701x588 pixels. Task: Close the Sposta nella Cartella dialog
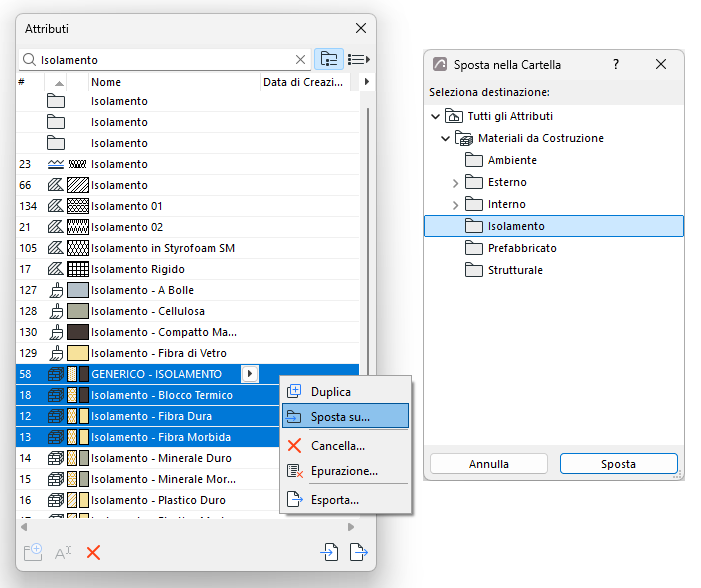pyautogui.click(x=661, y=64)
